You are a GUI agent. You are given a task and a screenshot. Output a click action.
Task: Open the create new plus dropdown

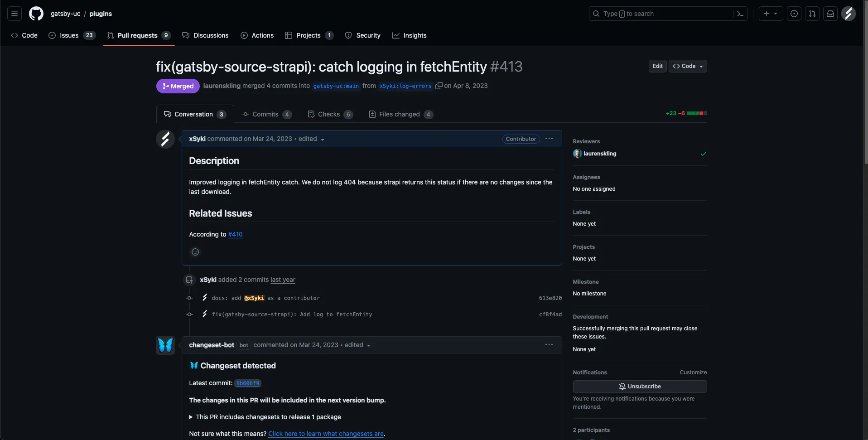(x=771, y=14)
